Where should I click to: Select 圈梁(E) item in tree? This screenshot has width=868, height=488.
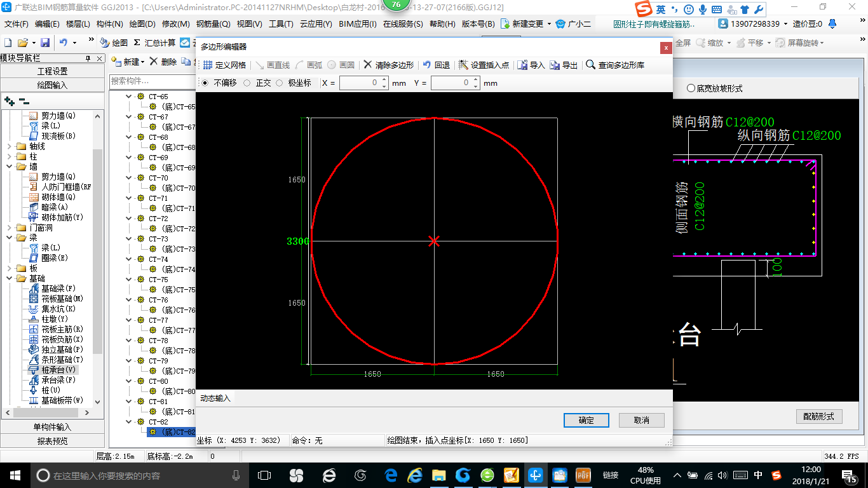tap(49, 258)
